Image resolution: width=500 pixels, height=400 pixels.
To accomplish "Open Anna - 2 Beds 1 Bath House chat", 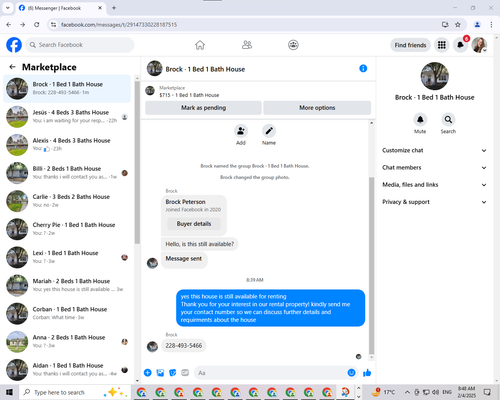I will [x=67, y=341].
